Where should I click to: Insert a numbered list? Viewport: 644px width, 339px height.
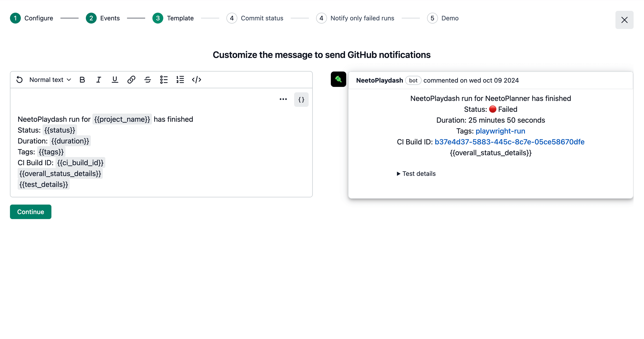[x=180, y=80]
